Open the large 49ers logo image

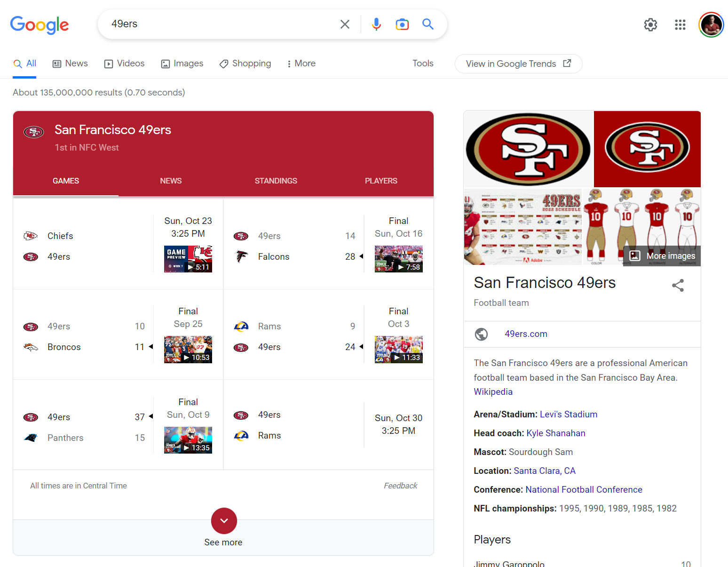point(529,149)
